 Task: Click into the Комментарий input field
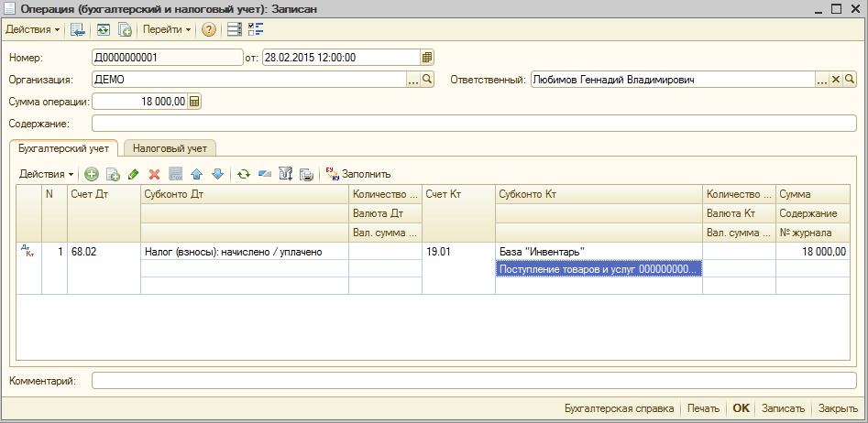[x=474, y=380]
